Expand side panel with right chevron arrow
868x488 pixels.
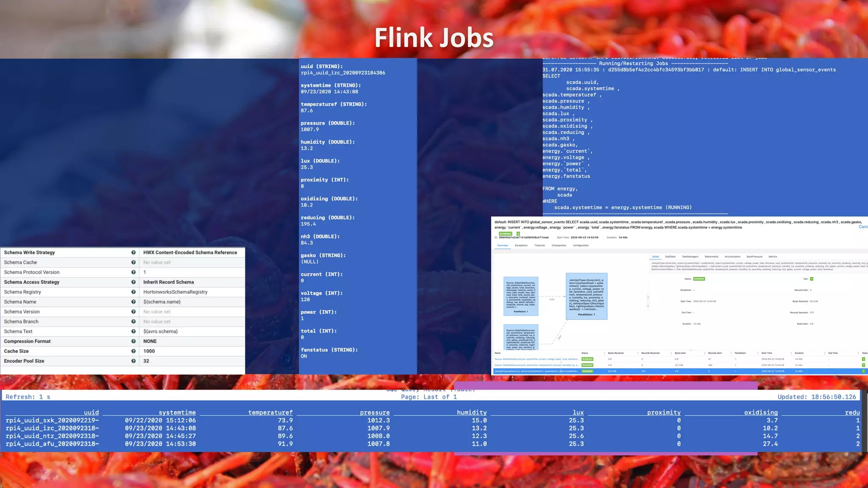(648, 297)
